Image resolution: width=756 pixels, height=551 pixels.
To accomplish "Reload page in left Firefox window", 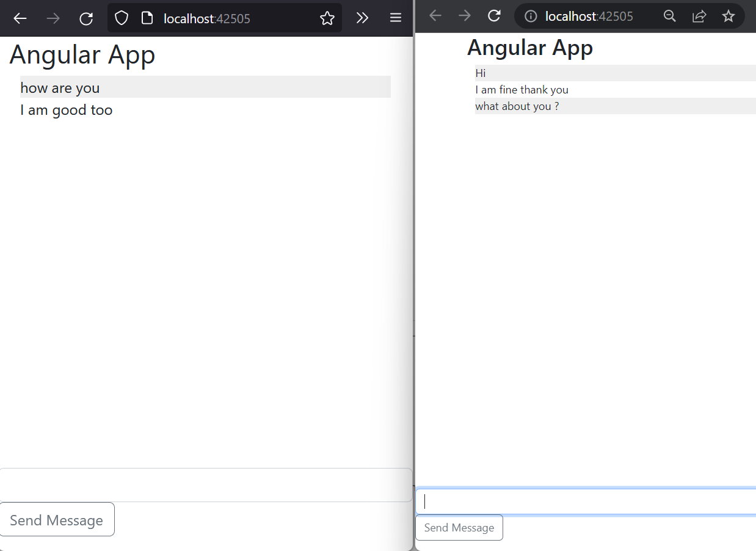I will [86, 18].
